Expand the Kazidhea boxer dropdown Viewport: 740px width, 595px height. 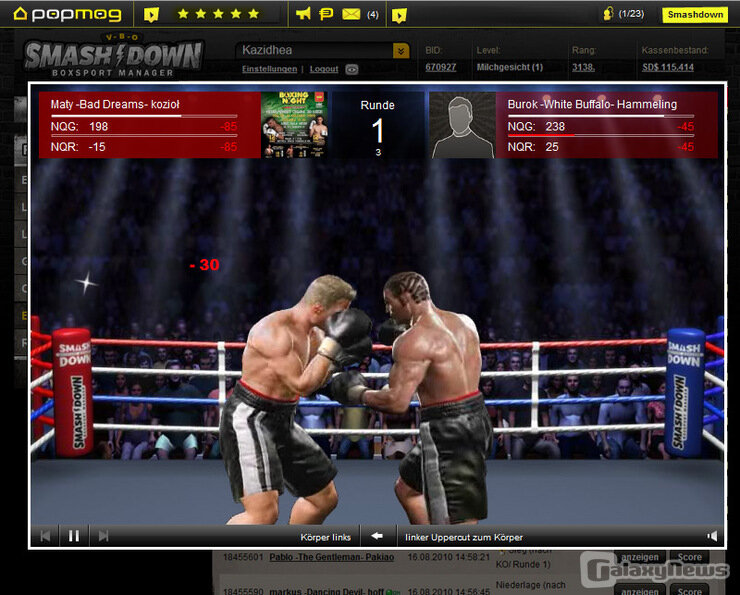click(401, 50)
